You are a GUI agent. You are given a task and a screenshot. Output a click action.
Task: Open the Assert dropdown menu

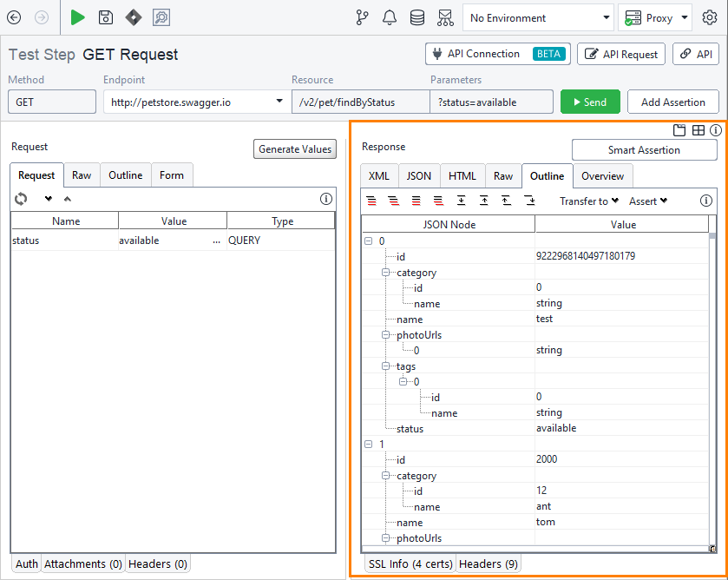tap(647, 201)
